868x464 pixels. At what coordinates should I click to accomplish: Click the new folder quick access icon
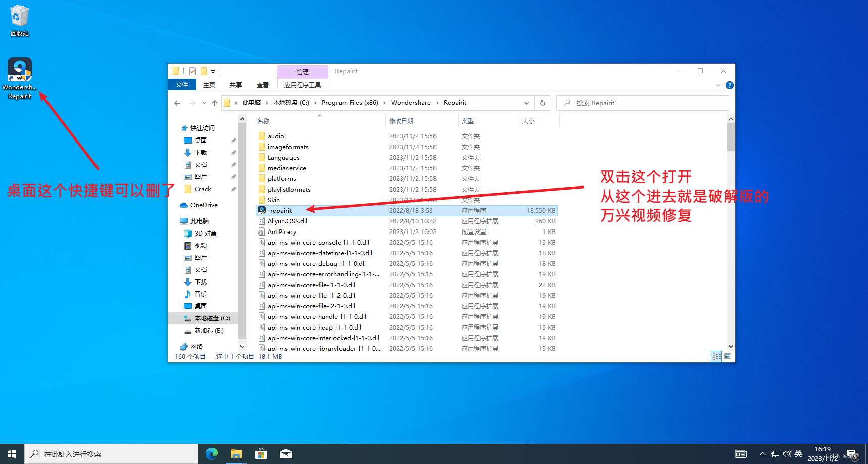(204, 71)
